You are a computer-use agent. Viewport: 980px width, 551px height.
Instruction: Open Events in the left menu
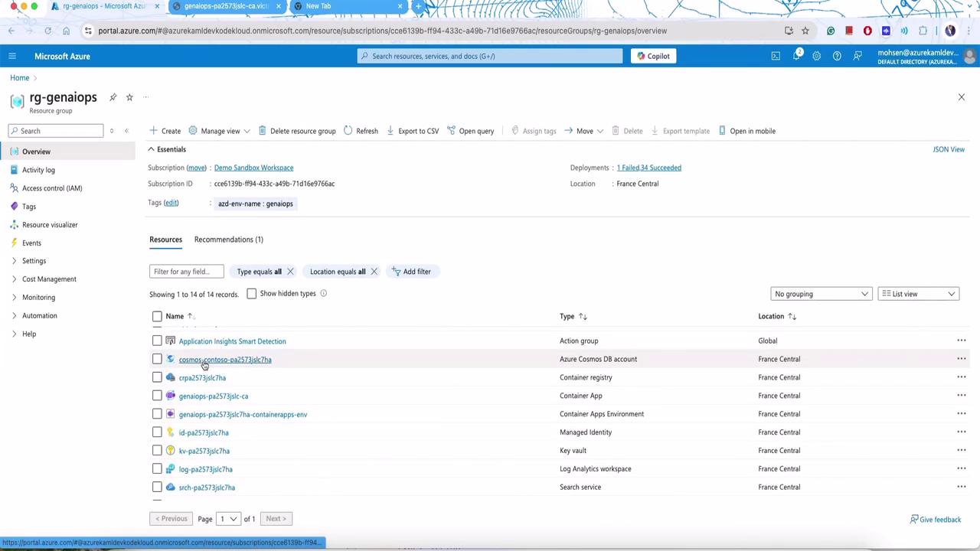point(31,243)
